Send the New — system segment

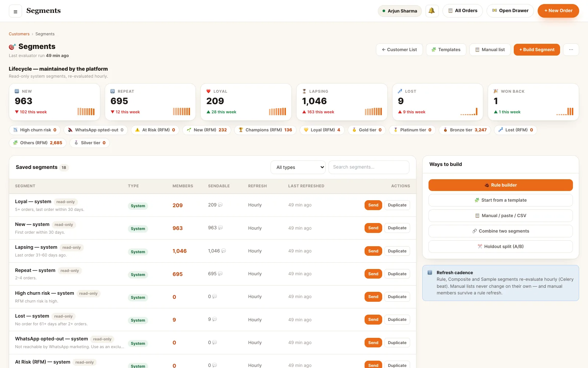[x=373, y=228]
